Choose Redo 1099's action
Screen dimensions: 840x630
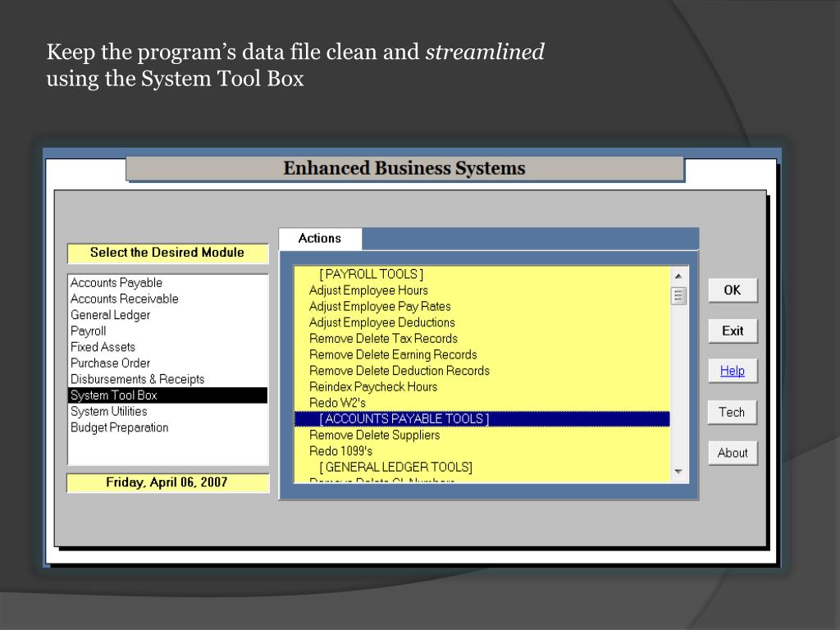tap(482, 451)
